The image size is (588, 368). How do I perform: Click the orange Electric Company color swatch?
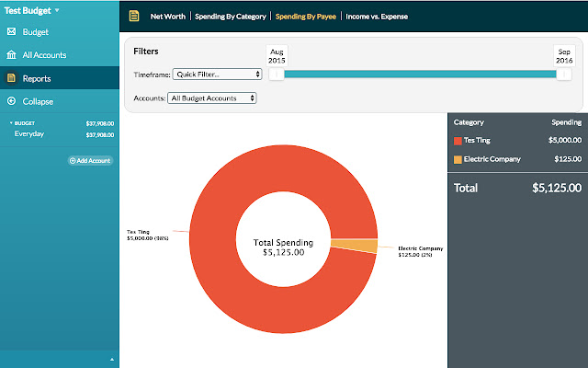[458, 159]
